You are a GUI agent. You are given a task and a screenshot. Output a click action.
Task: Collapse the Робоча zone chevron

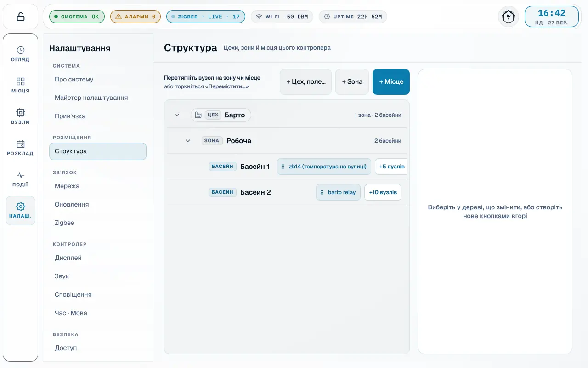pos(188,141)
